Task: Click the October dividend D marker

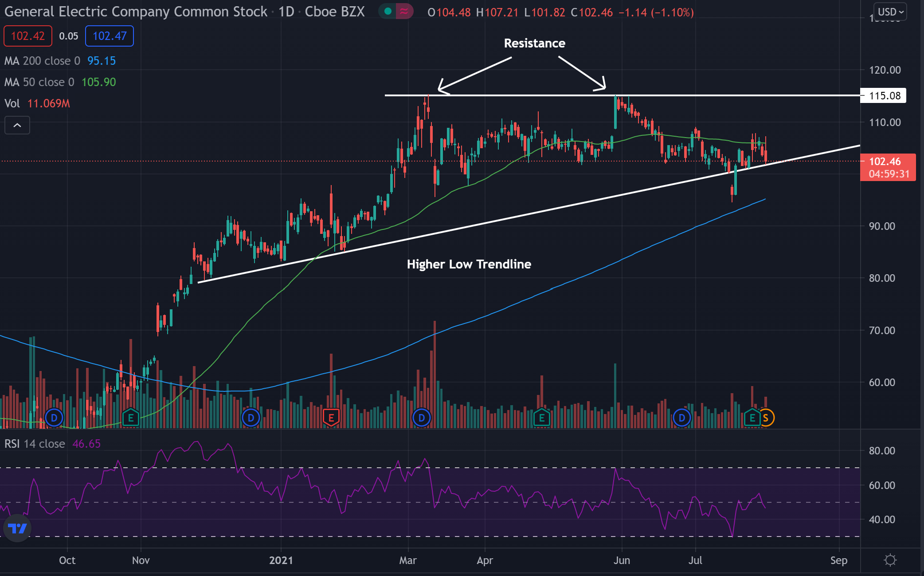Action: point(54,418)
